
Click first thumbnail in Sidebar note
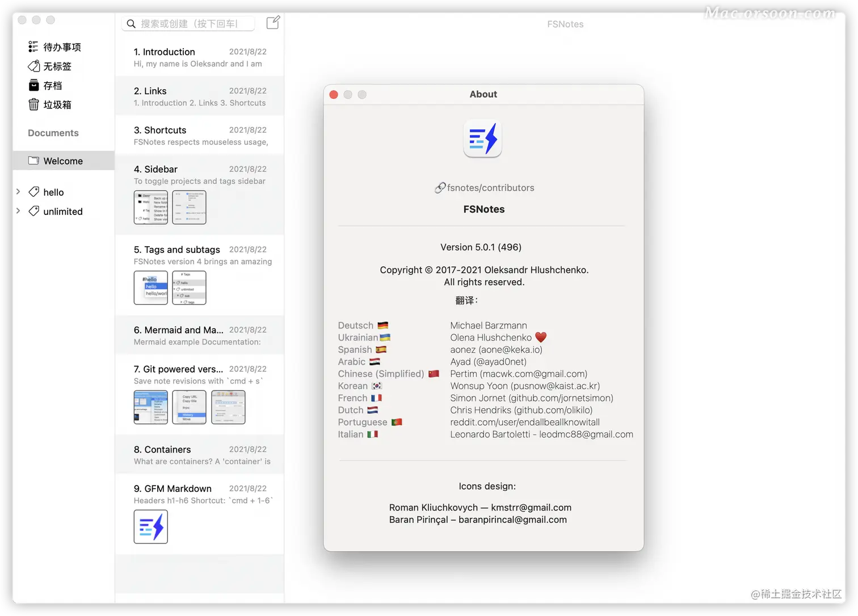coord(151,208)
